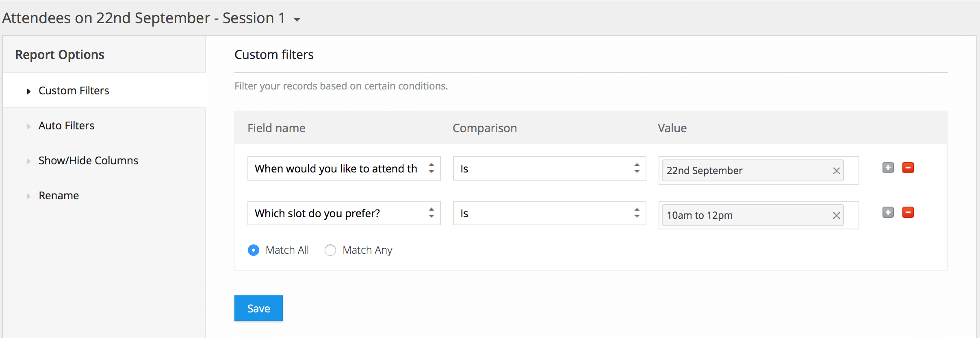
Task: Open the 'When would you like to attend' field dropdown
Action: tap(344, 168)
